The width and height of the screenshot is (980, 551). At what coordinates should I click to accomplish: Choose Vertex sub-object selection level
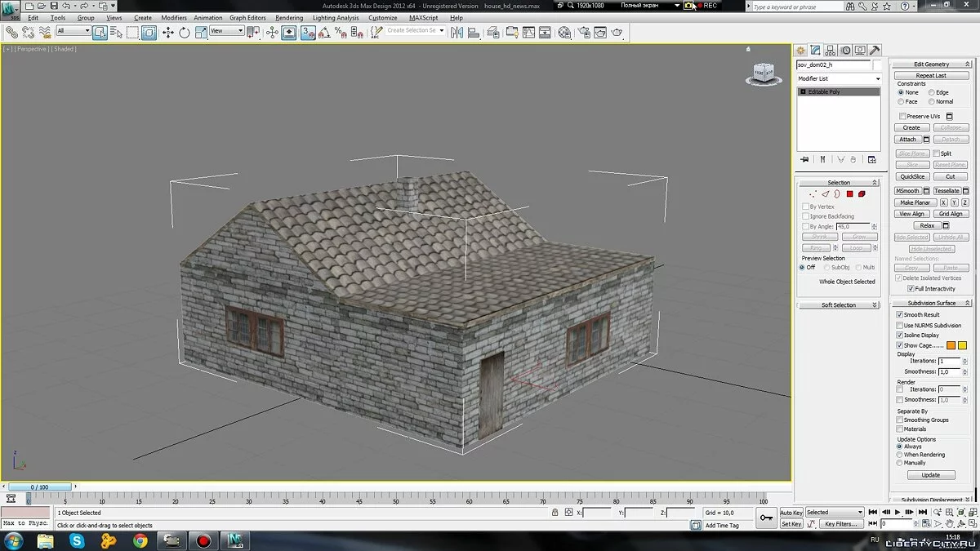(x=813, y=194)
